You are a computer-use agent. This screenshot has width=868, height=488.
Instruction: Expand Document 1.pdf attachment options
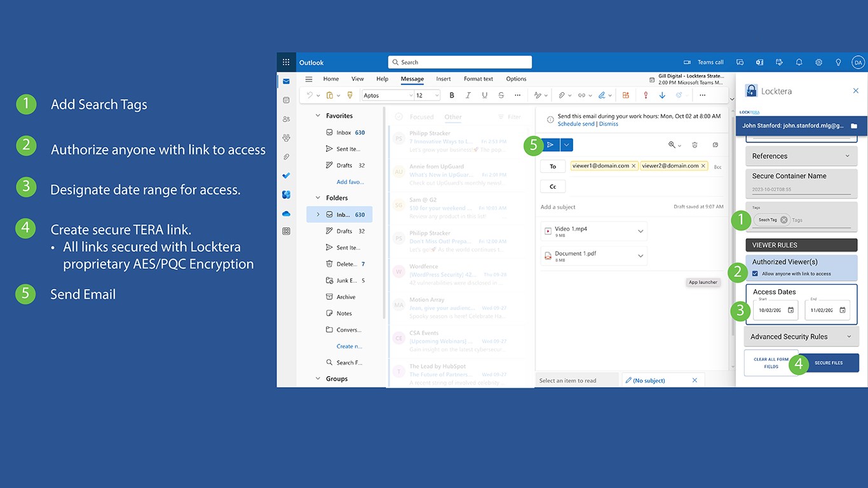tap(641, 256)
